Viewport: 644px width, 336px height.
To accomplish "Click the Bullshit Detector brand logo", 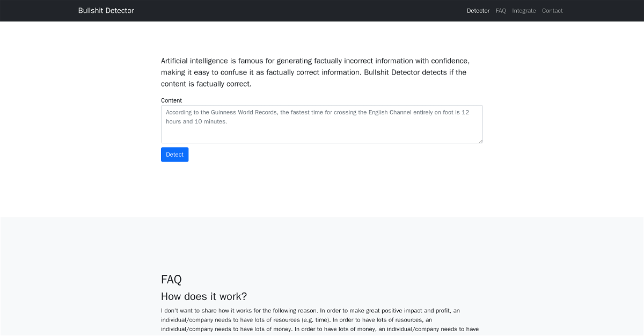I will 106,11.
